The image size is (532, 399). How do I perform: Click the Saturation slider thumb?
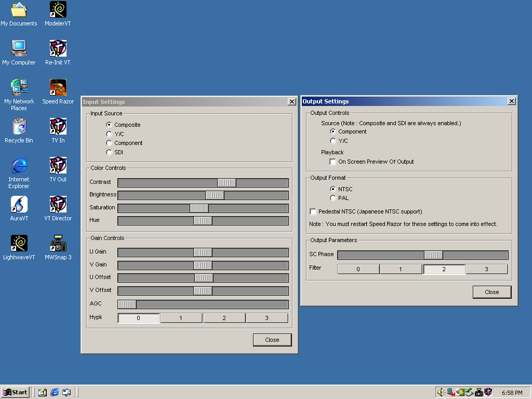pyautogui.click(x=199, y=208)
